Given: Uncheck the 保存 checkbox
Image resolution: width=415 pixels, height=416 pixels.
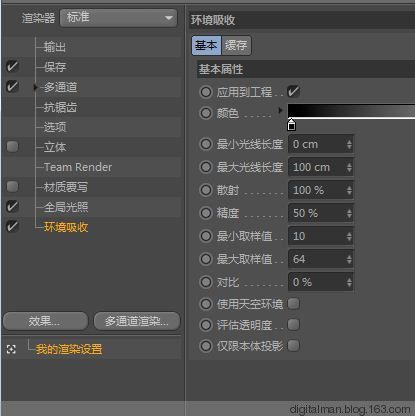Looking at the screenshot, I should [12, 67].
